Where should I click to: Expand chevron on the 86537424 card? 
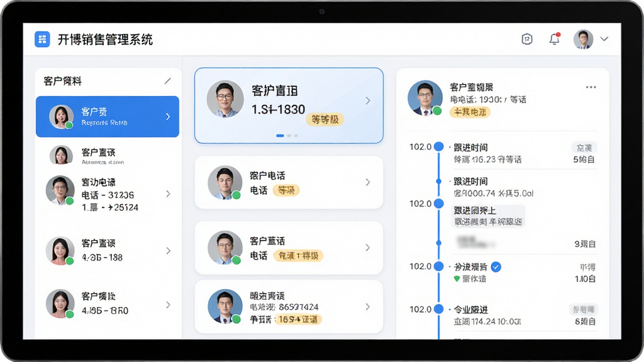point(367,307)
